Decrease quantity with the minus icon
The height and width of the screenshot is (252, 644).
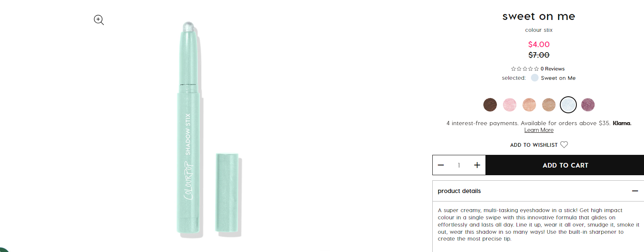[x=441, y=165]
